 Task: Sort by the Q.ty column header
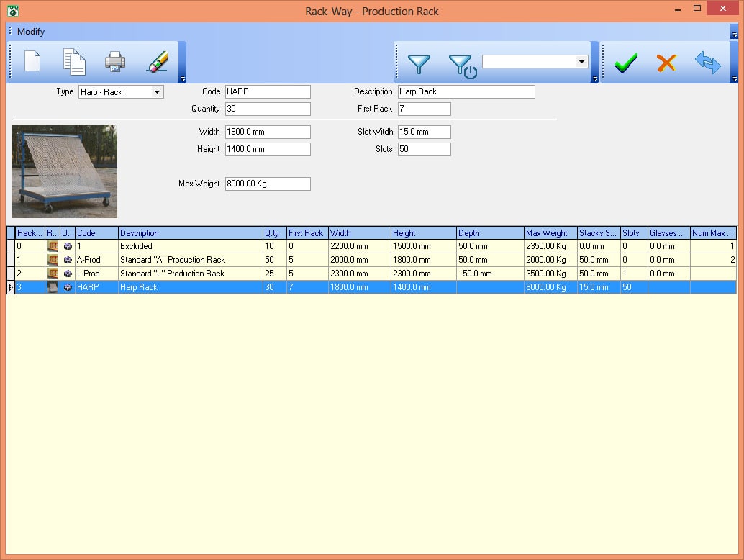274,233
